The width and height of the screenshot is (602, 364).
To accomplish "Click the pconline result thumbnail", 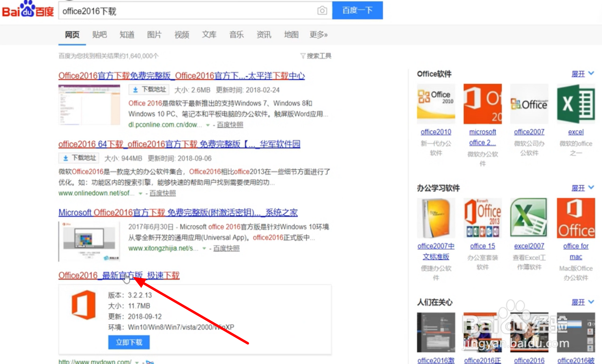I will click(x=89, y=105).
